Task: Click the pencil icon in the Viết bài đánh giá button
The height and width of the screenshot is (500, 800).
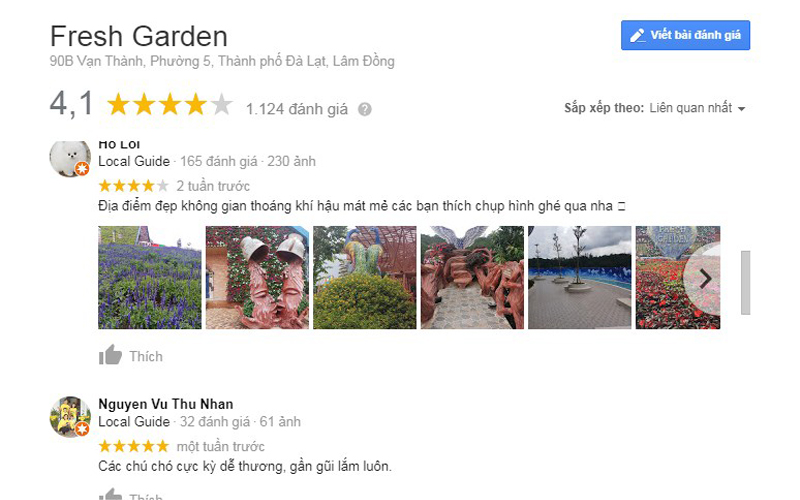Action: click(x=637, y=35)
